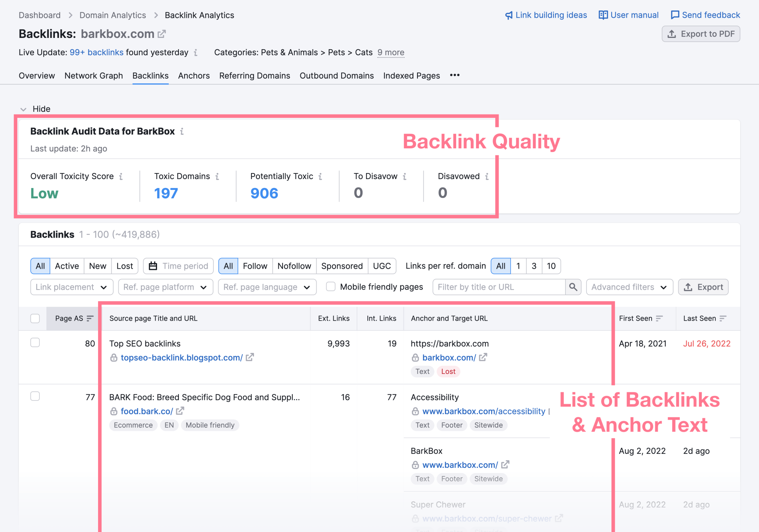This screenshot has width=759, height=532.
Task: Toggle Lost backlinks filter
Action: click(x=125, y=266)
